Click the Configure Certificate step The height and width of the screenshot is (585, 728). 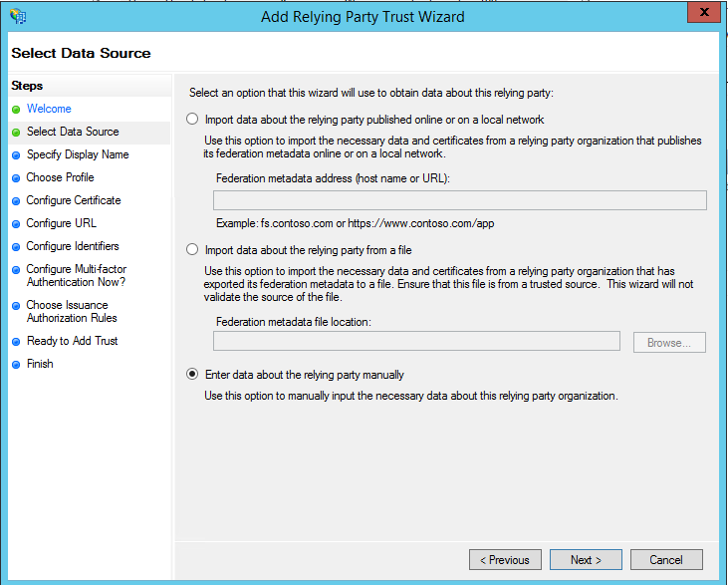click(74, 200)
